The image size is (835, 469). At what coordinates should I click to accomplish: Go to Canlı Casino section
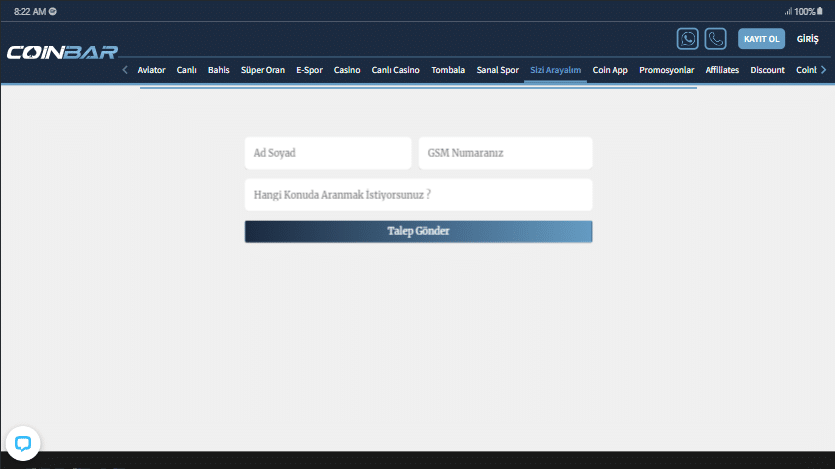pos(395,70)
